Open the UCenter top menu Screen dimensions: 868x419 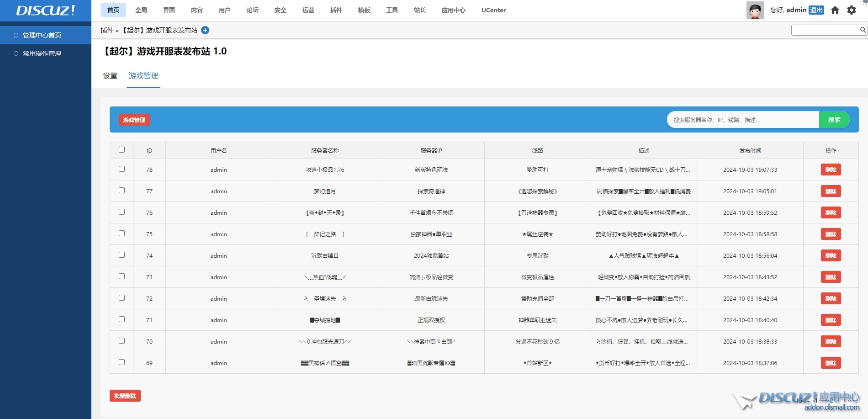point(494,10)
